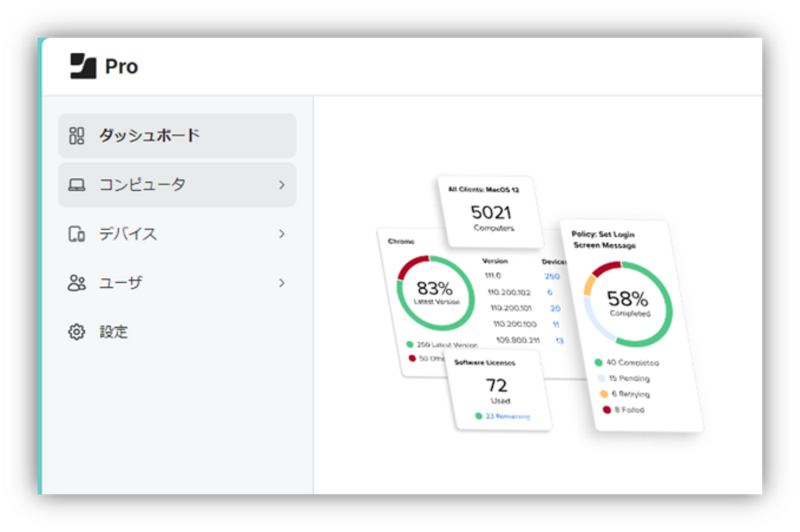800x532 pixels.
Task: Select the ダッシュボード label in the sidebar
Action: 150,135
